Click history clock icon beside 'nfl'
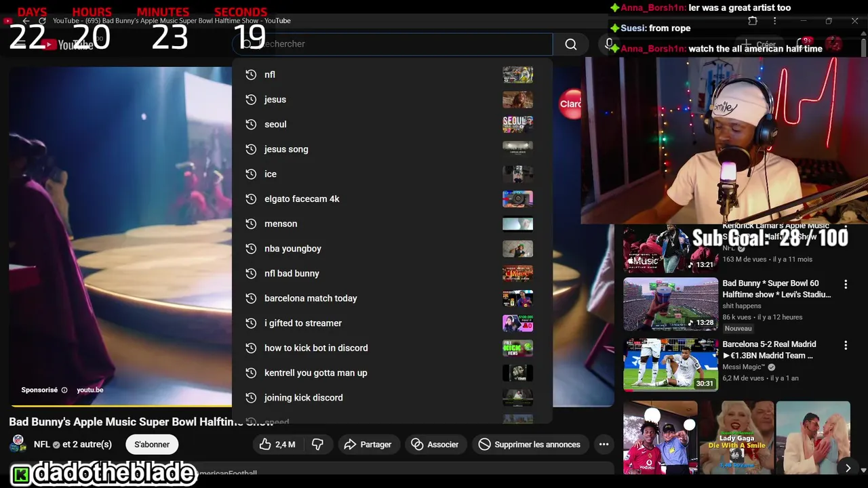This screenshot has height=488, width=868. tap(251, 75)
